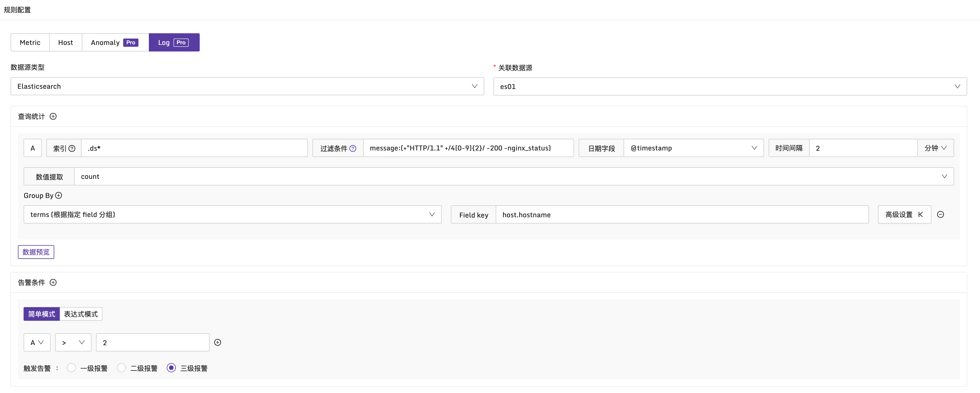The image size is (980, 393).
Task: Click the query label A in 查询统计
Action: pos(33,148)
